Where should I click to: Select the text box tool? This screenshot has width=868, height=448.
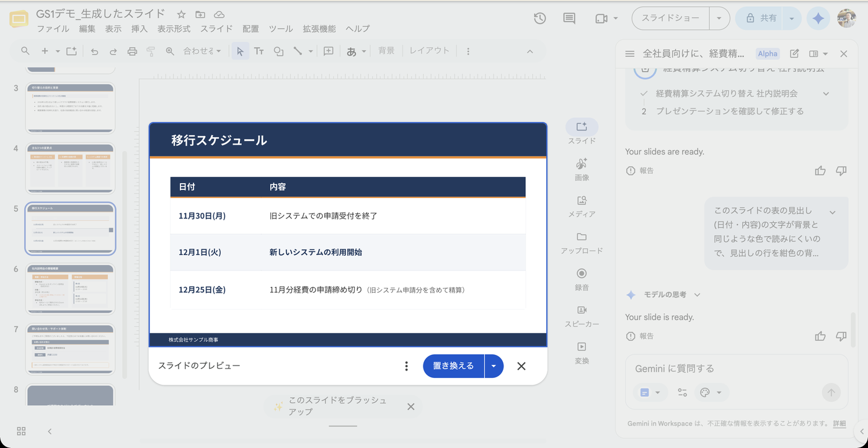tap(259, 52)
